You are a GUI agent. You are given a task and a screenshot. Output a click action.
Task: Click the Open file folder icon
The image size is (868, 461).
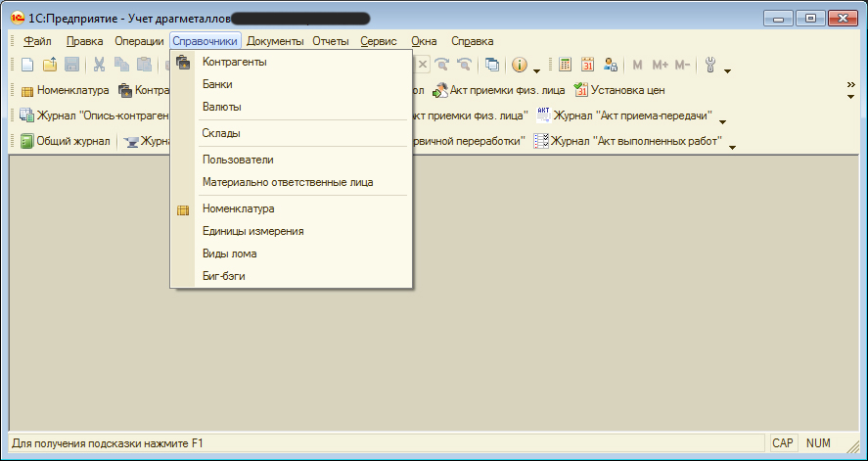click(x=50, y=65)
